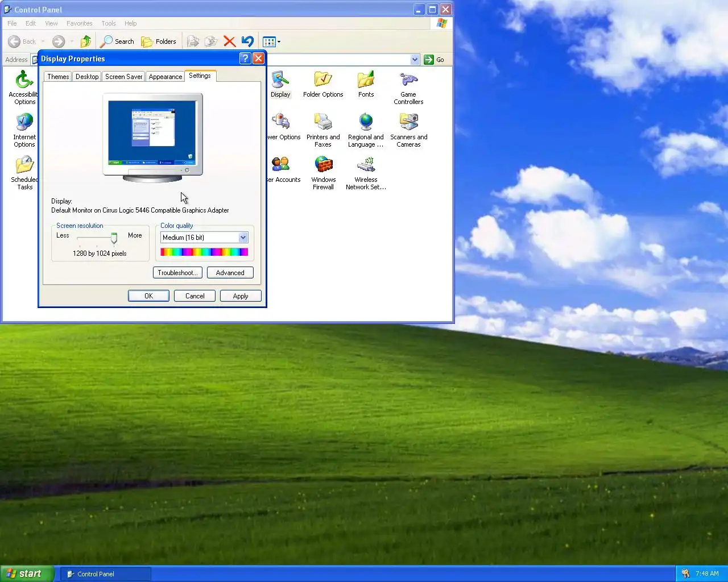Click the Views toolbar icon

pyautogui.click(x=269, y=41)
